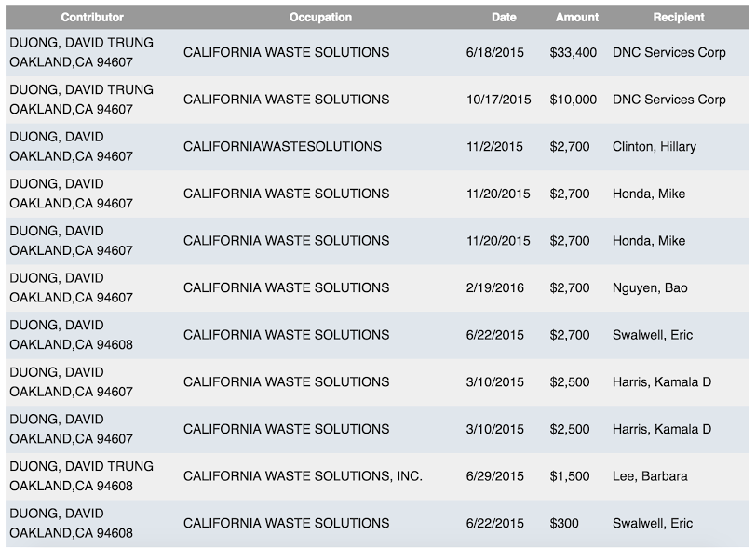This screenshot has width=756, height=548.
Task: Click the CALIFORNIA WASTE SOLUTIONS, INC. occupation
Action: click(x=303, y=475)
